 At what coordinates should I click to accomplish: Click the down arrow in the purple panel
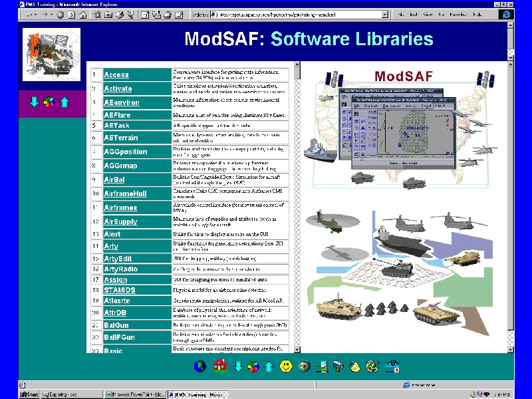coord(34,102)
